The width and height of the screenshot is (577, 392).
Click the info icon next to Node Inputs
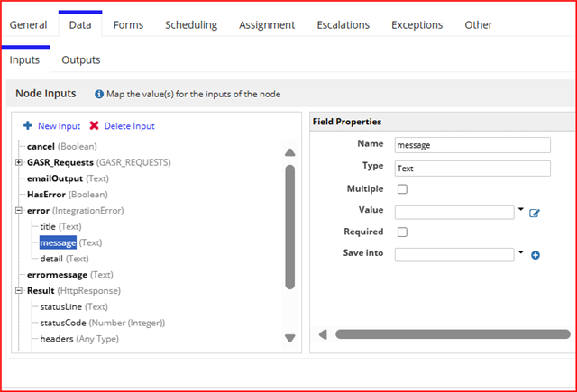(99, 94)
